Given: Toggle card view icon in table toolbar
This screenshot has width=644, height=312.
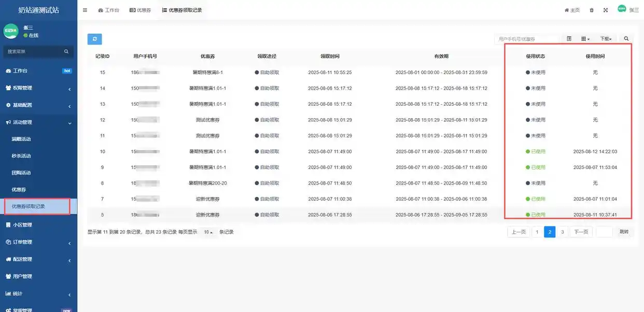Looking at the screenshot, I should (569, 39).
